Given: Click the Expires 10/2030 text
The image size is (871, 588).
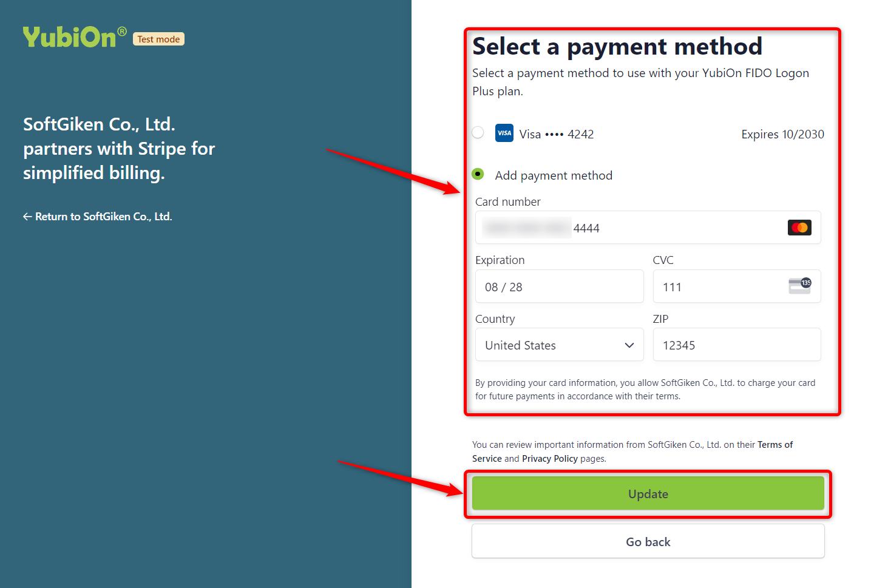Looking at the screenshot, I should click(x=782, y=134).
